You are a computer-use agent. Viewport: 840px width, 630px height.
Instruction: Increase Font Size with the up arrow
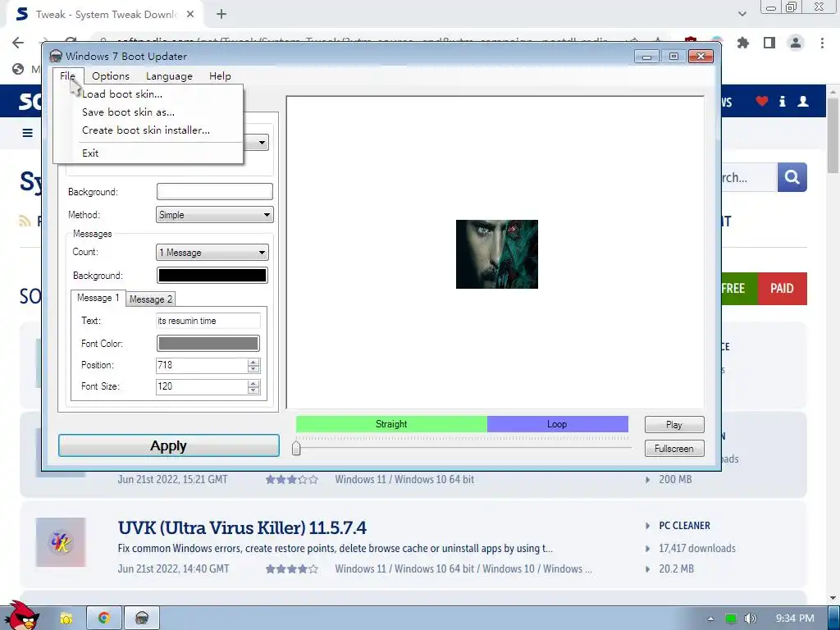[x=253, y=384]
